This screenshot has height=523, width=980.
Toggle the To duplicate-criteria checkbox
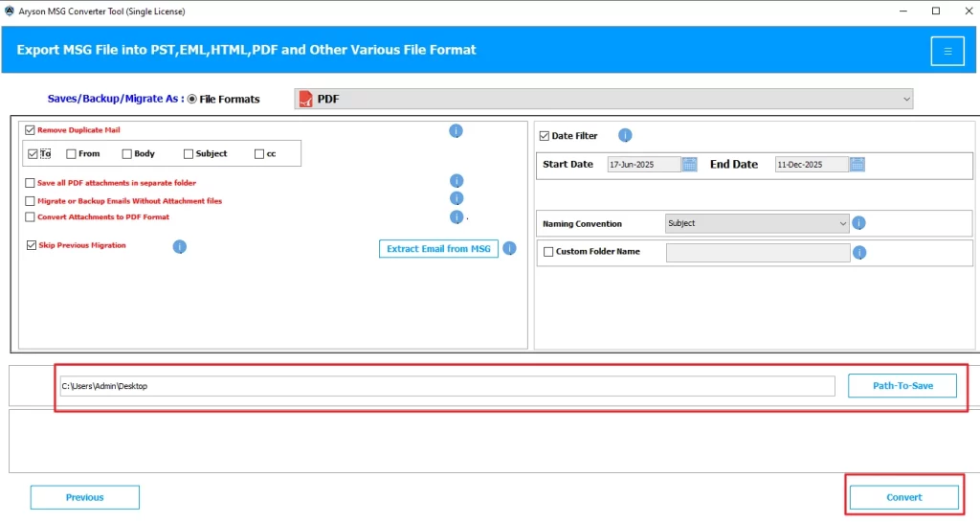[x=33, y=154]
